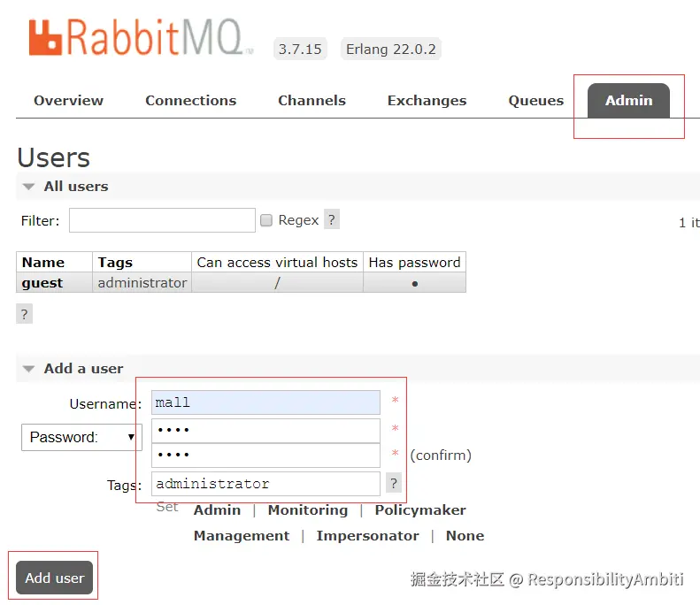Switch to the Overview tab
Screen dimensions: 700x605
(68, 100)
